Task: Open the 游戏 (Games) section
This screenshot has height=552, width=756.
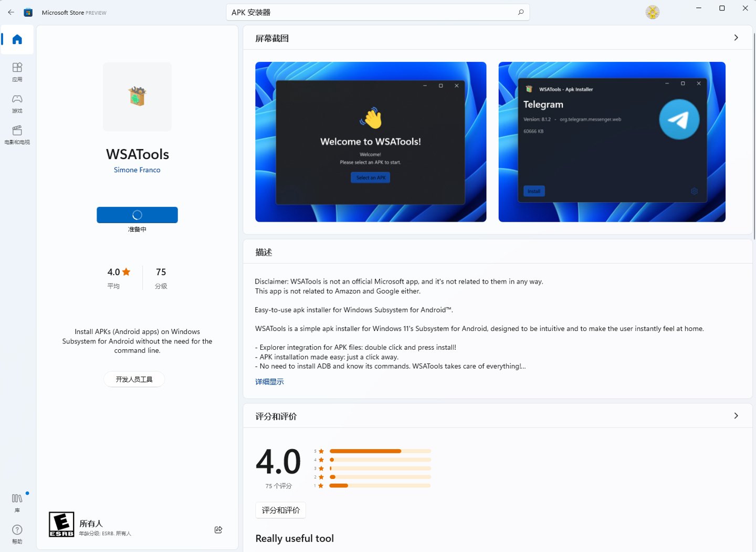Action: pyautogui.click(x=17, y=103)
